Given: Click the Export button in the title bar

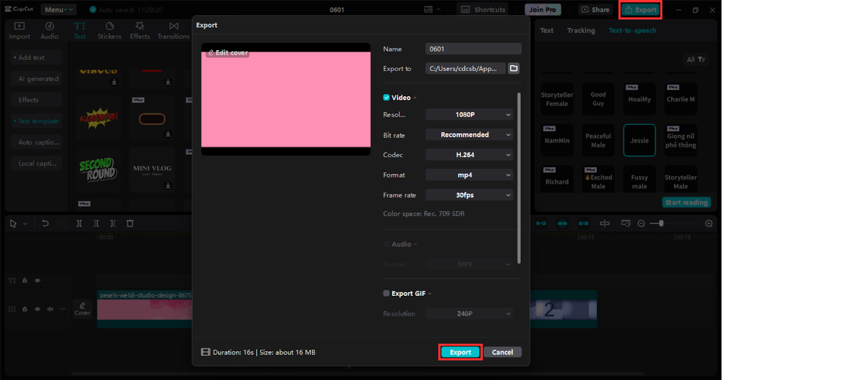Looking at the screenshot, I should (641, 10).
